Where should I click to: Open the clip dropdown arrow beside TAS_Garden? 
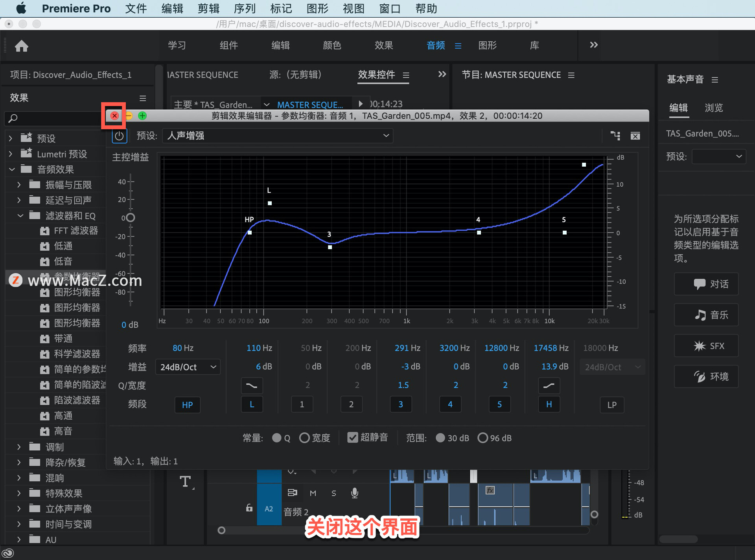266,105
